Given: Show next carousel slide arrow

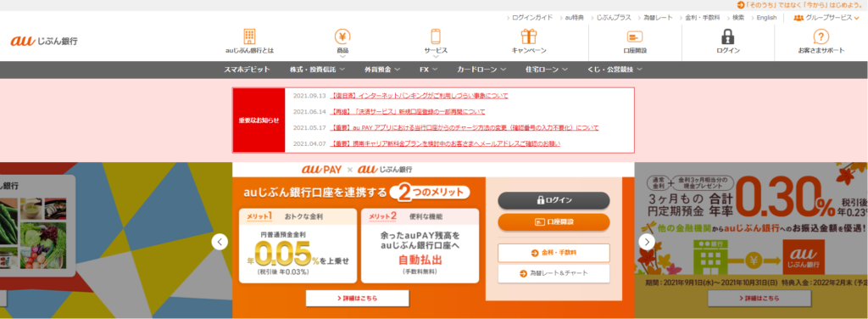Looking at the screenshot, I should [647, 242].
